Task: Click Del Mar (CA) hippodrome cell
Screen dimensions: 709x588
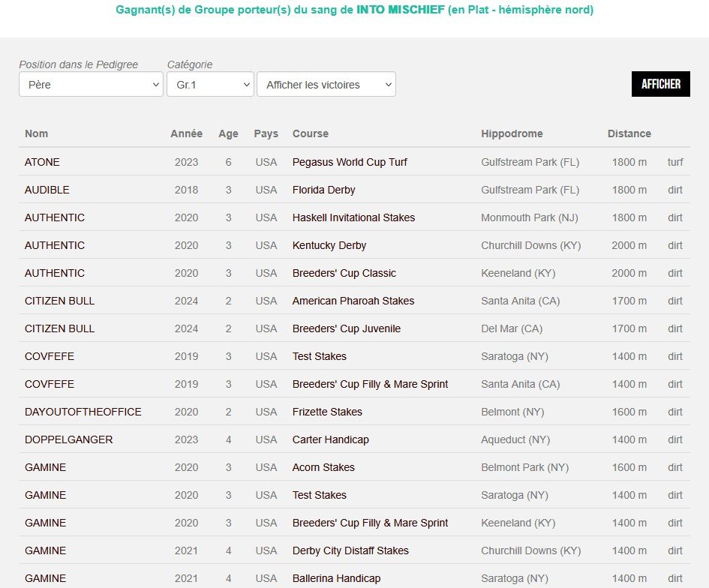Action: tap(512, 328)
